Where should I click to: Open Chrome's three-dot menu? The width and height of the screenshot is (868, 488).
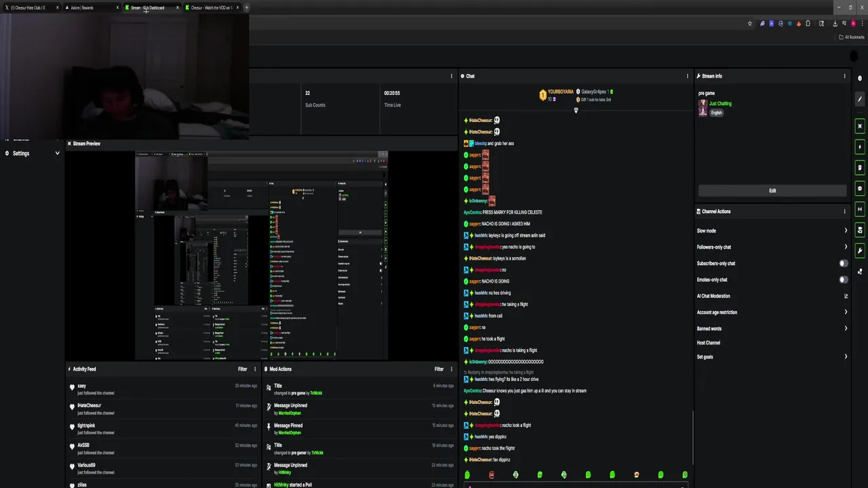coord(862,24)
